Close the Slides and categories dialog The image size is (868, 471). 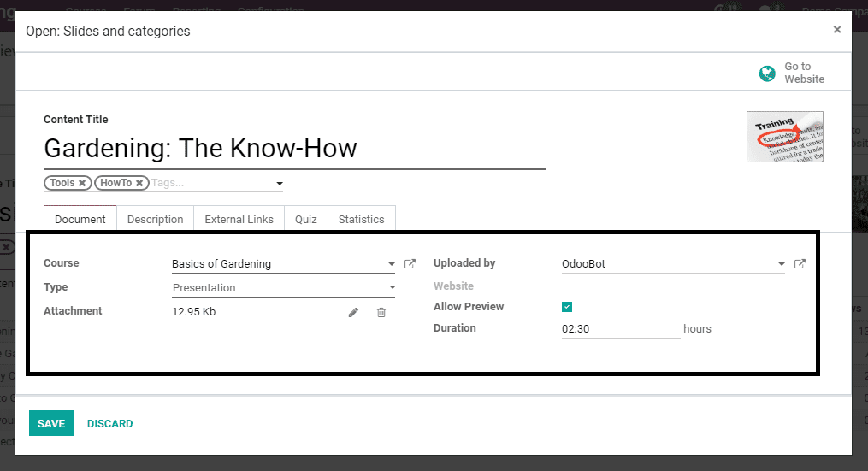[x=837, y=29]
